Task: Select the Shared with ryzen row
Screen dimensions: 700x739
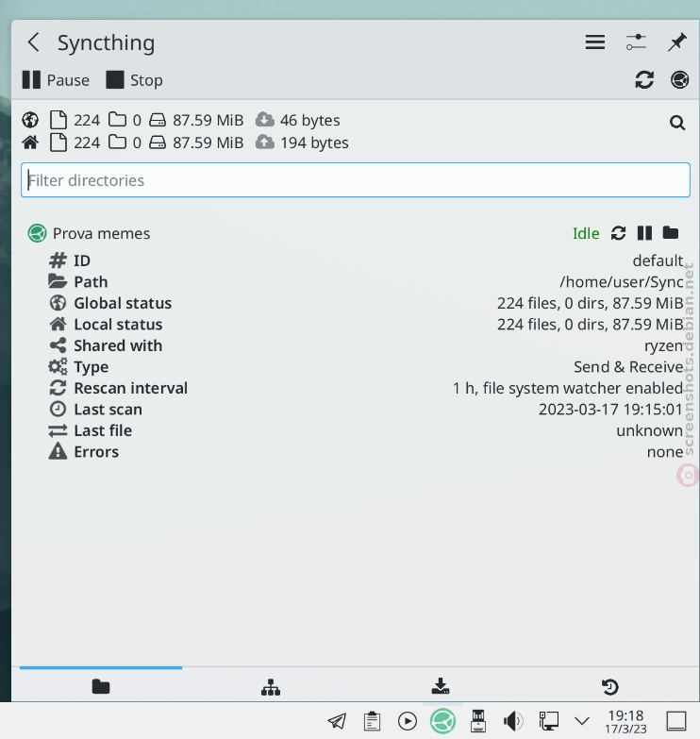Action: pyautogui.click(x=365, y=345)
